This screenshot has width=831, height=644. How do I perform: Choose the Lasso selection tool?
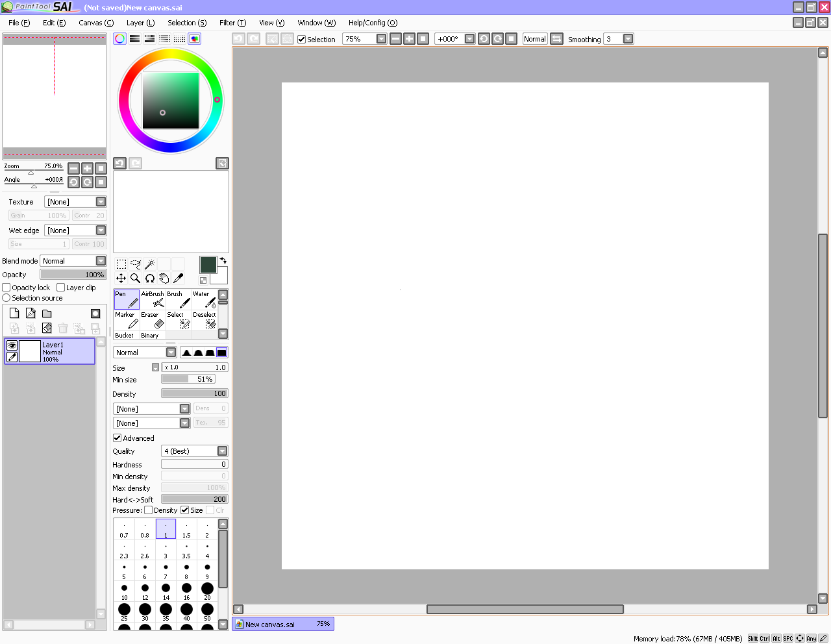tap(135, 264)
